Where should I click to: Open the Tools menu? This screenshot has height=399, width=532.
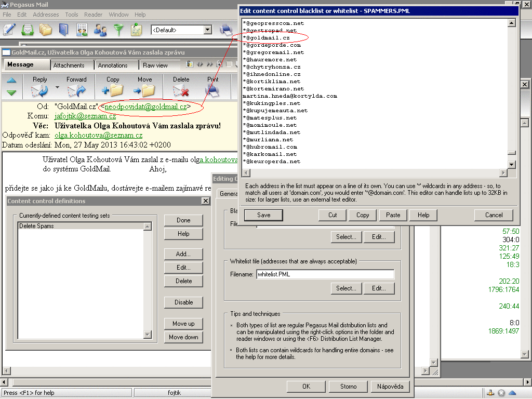click(72, 15)
